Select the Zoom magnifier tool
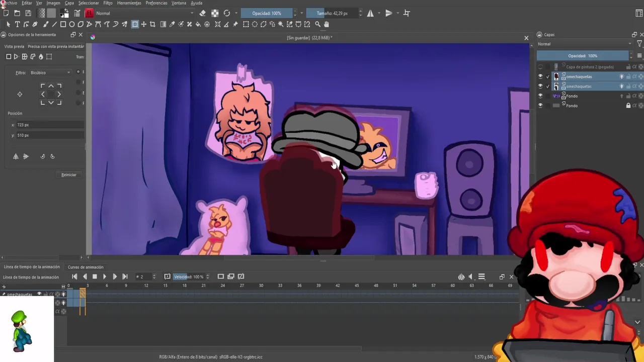Viewport: 644px width, 362px height. click(x=317, y=24)
